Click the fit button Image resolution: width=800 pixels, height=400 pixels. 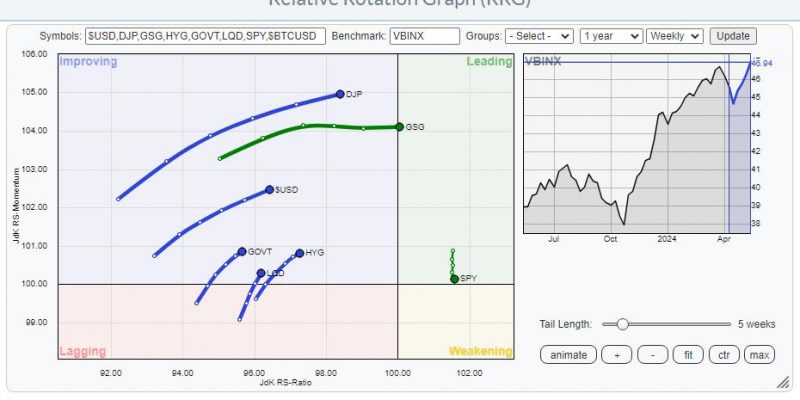click(x=688, y=355)
